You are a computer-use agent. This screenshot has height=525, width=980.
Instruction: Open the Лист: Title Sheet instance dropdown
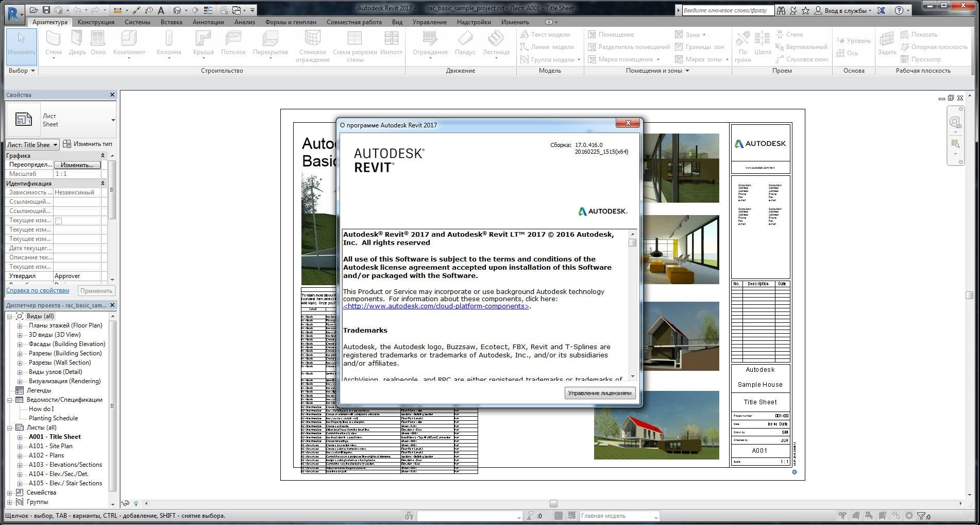(32, 144)
